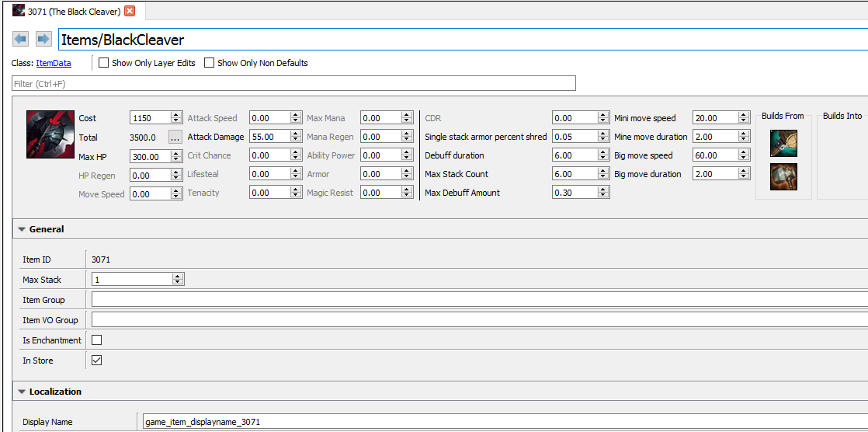
Task: Toggle the Is Enchantment checkbox
Action: [x=97, y=340]
